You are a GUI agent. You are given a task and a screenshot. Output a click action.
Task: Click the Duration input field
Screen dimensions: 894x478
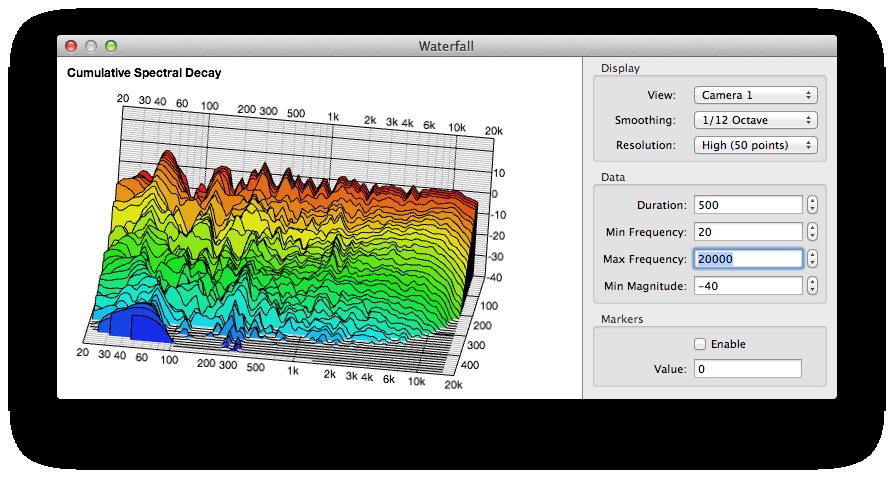tap(748, 205)
